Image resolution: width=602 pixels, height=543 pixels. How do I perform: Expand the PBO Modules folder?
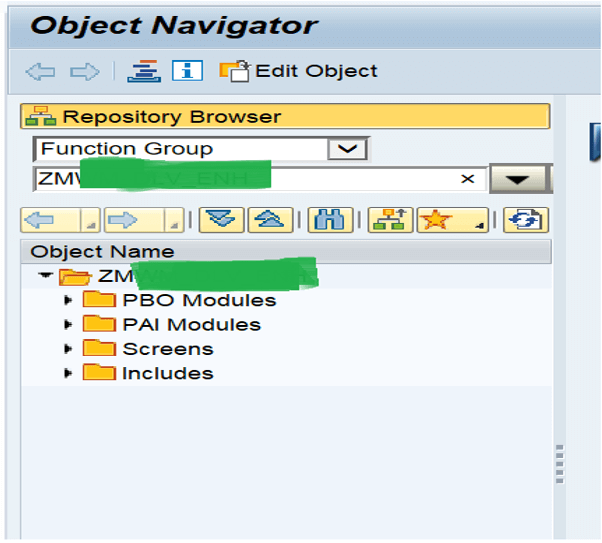click(68, 300)
